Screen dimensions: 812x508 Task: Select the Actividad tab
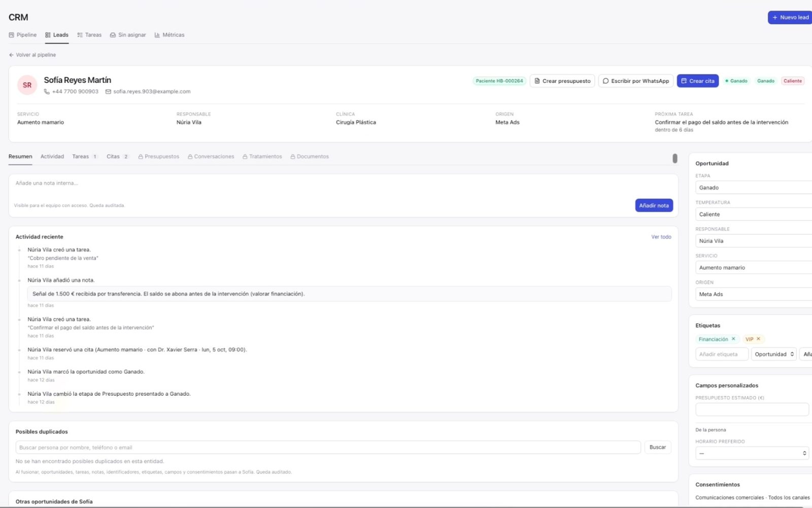(x=52, y=156)
